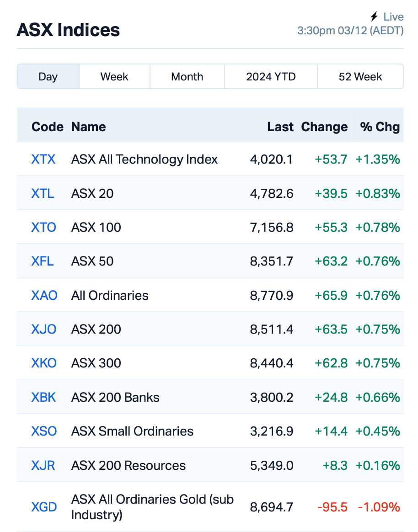
Task: Open the XTX index link
Action: pyautogui.click(x=43, y=160)
